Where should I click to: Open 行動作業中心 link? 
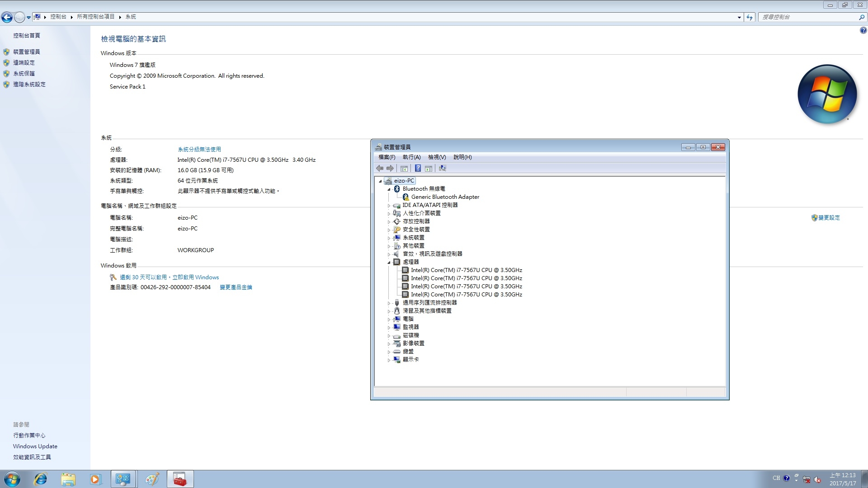29,436
